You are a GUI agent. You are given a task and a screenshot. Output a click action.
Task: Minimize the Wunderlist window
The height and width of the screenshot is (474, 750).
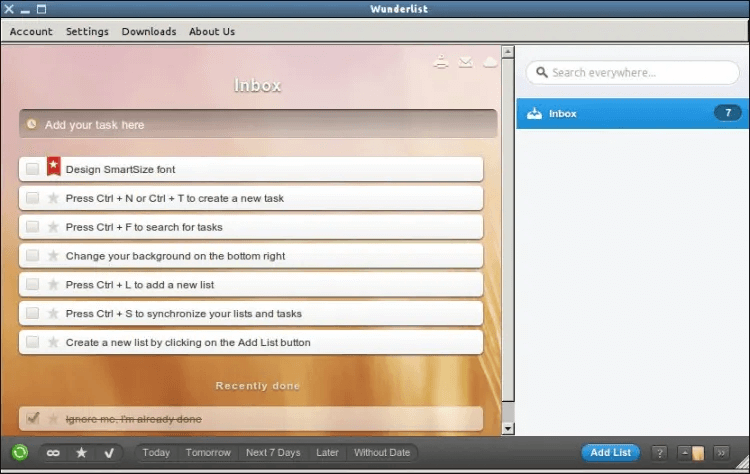click(25, 9)
